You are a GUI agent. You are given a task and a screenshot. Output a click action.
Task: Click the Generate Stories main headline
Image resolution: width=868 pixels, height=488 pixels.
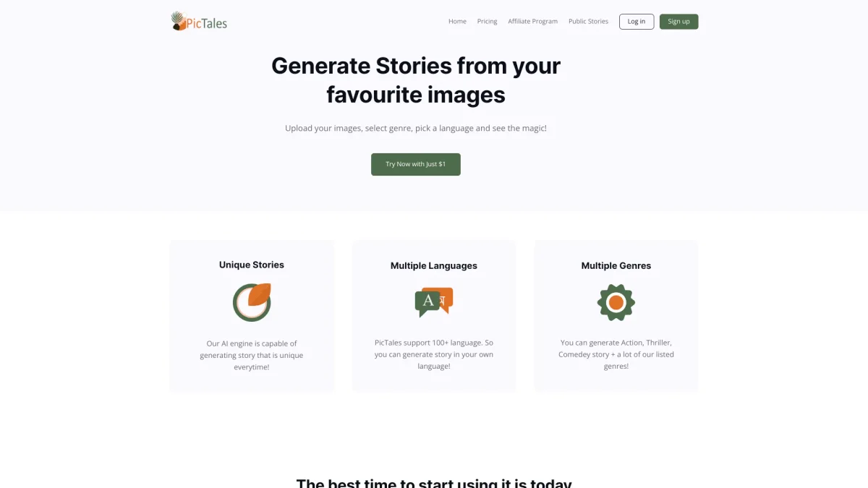[x=416, y=80]
